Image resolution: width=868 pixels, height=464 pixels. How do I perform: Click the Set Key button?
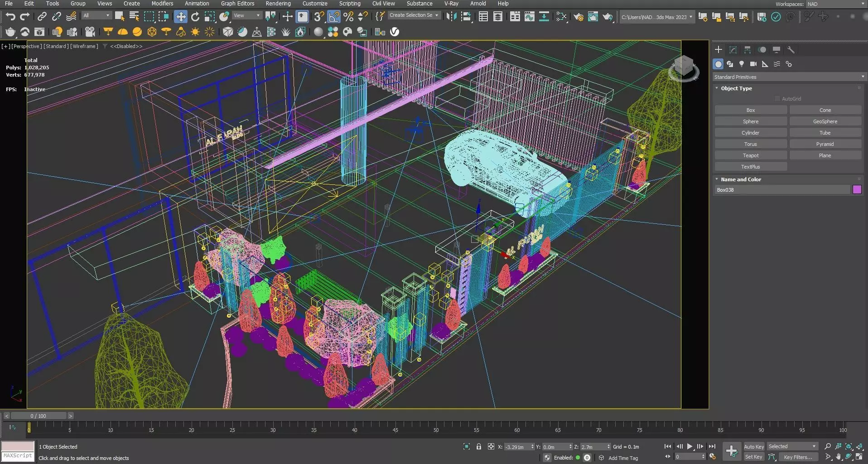[754, 457]
